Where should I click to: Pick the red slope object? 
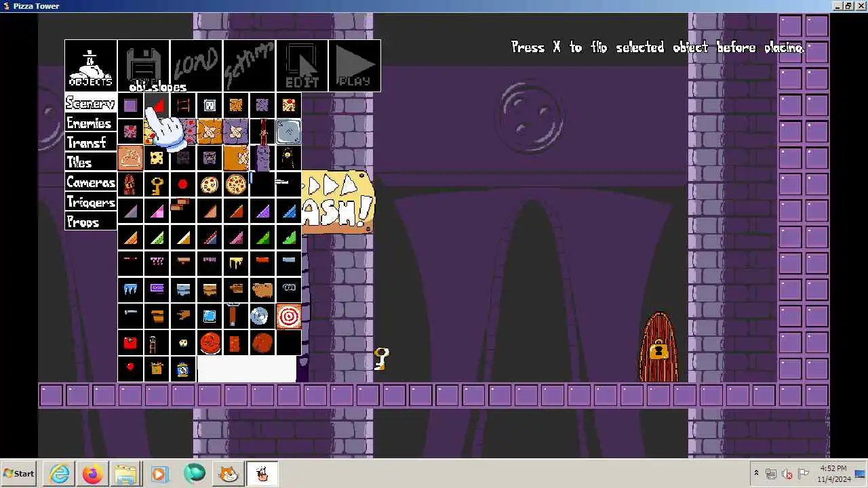[x=157, y=105]
